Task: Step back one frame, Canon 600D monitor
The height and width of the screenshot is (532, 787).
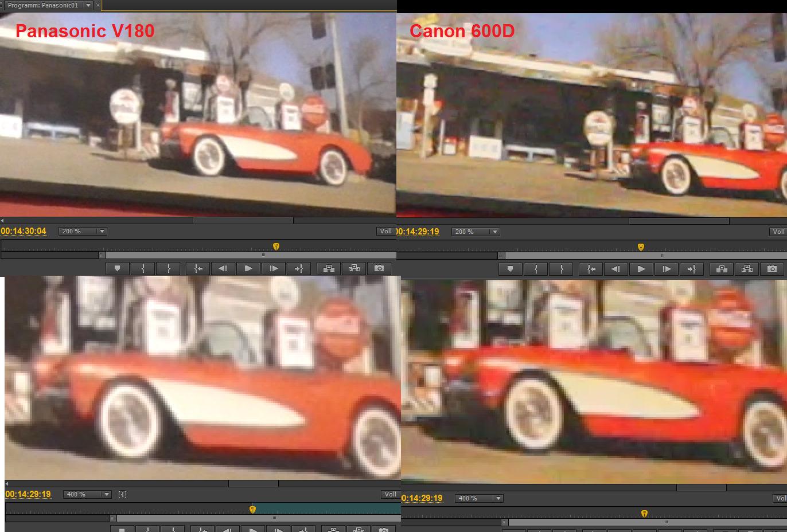Action: tap(616, 269)
